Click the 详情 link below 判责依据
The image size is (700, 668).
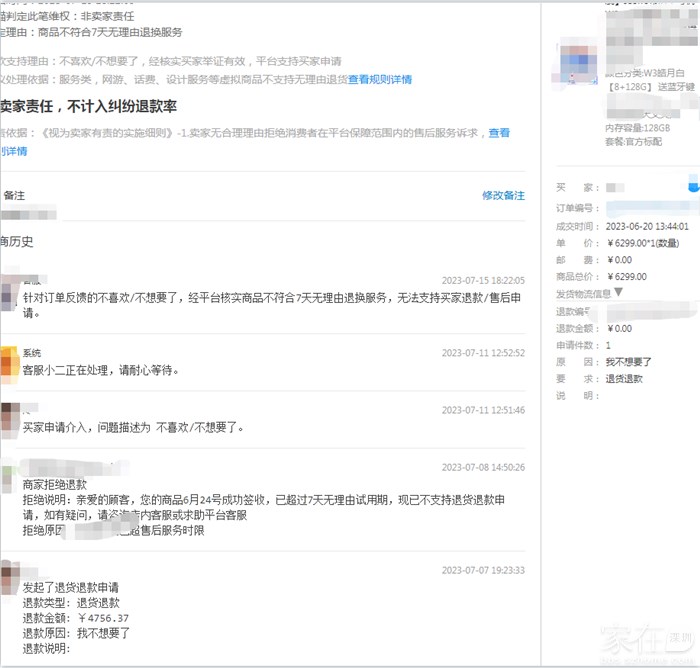(14, 151)
